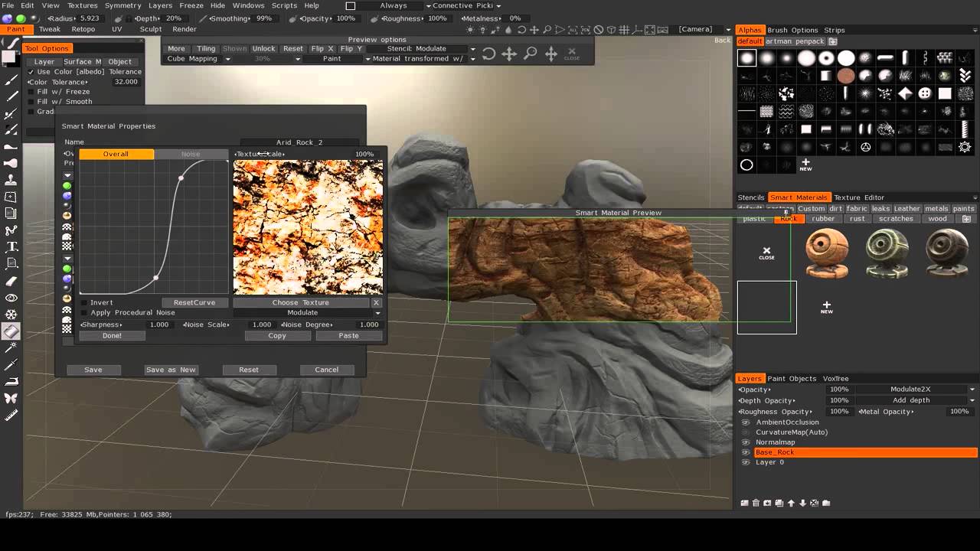Open the Symmetry menu

(122, 5)
